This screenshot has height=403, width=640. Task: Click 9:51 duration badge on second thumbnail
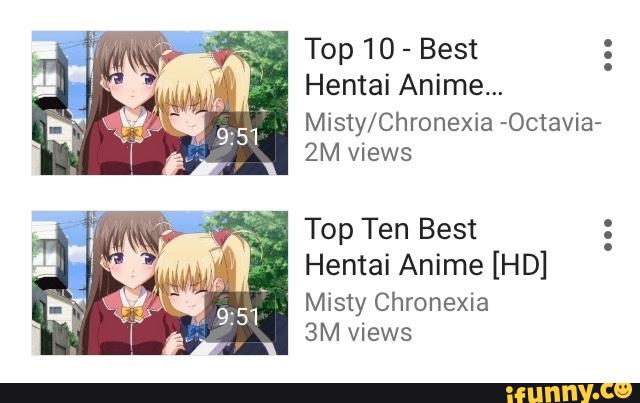pos(238,317)
